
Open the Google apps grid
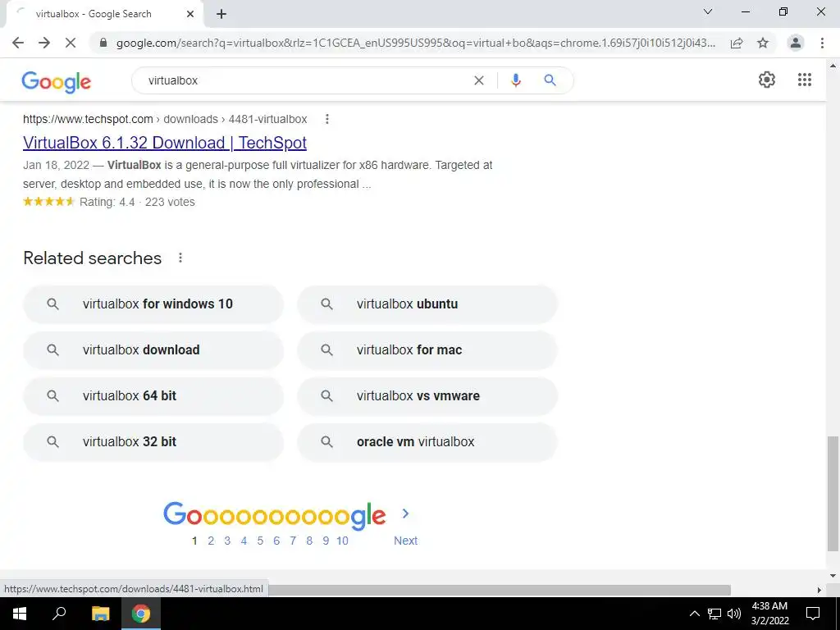tap(805, 80)
